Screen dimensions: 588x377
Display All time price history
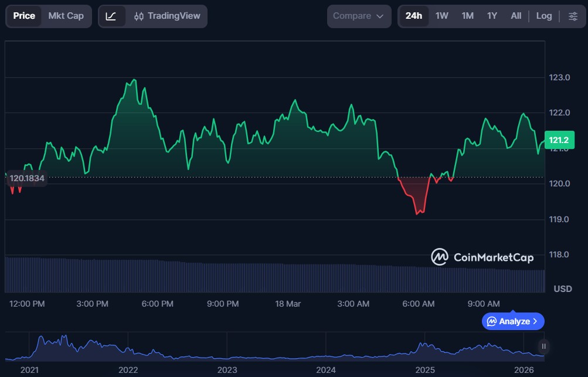tap(516, 16)
